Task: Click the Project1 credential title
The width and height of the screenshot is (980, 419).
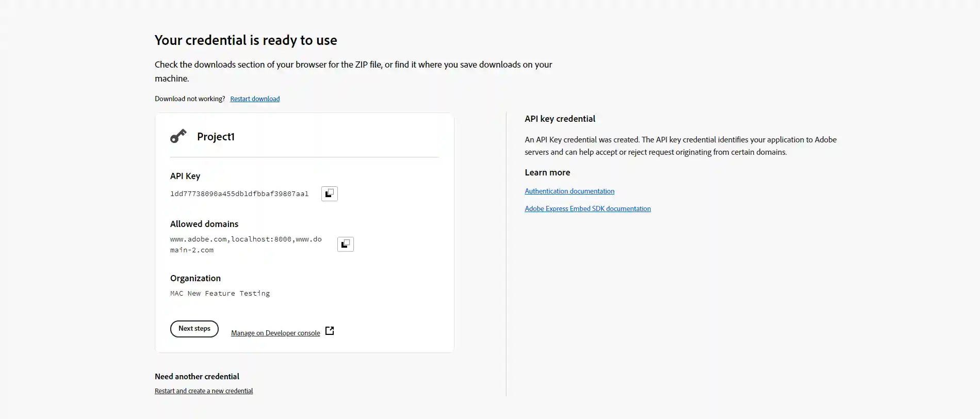Action: (216, 136)
